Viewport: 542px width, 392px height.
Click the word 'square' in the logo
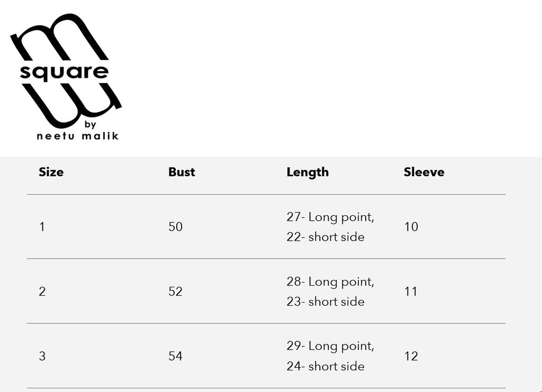click(x=64, y=72)
